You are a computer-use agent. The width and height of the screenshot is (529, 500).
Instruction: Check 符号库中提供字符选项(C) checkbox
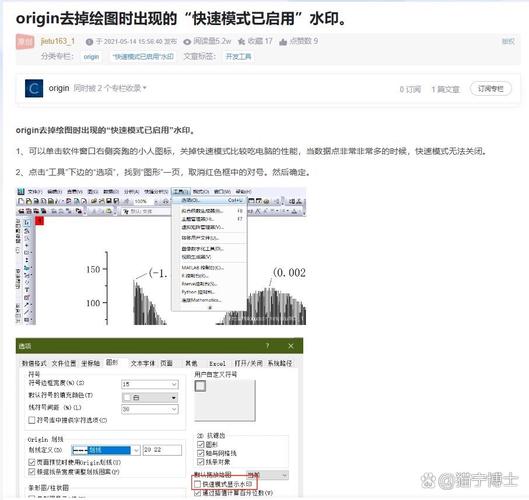click(x=32, y=420)
